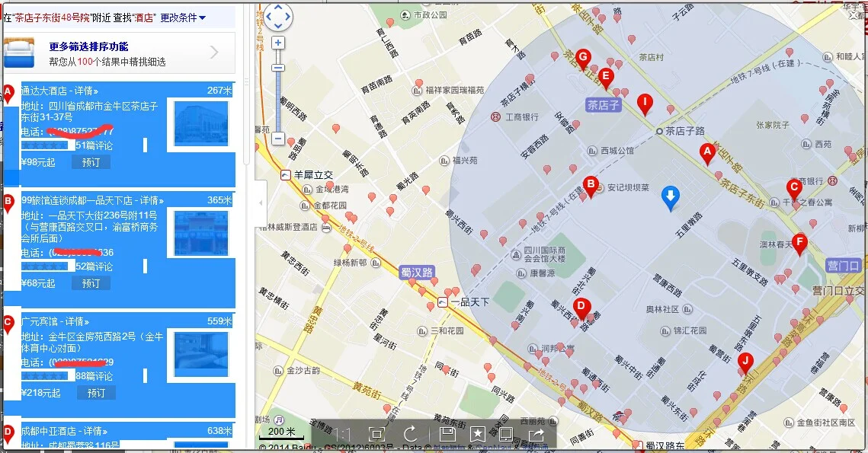Click the fullscreen frame icon
The image size is (868, 453).
pos(376,433)
